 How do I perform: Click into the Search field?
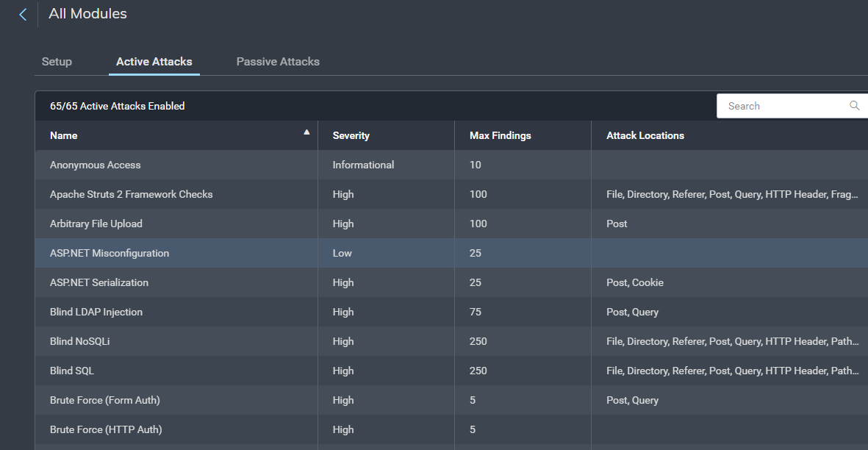(783, 106)
